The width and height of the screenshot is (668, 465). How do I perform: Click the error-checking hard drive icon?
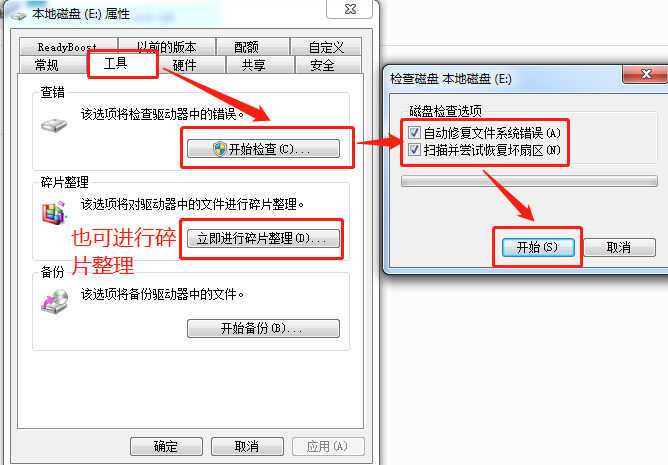point(54,125)
